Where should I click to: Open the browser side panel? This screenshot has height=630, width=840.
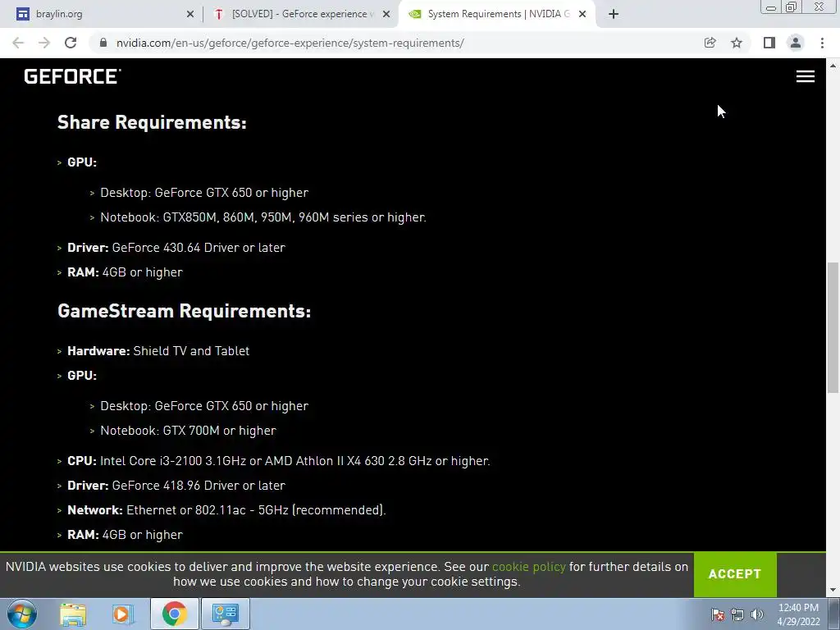pyautogui.click(x=769, y=43)
